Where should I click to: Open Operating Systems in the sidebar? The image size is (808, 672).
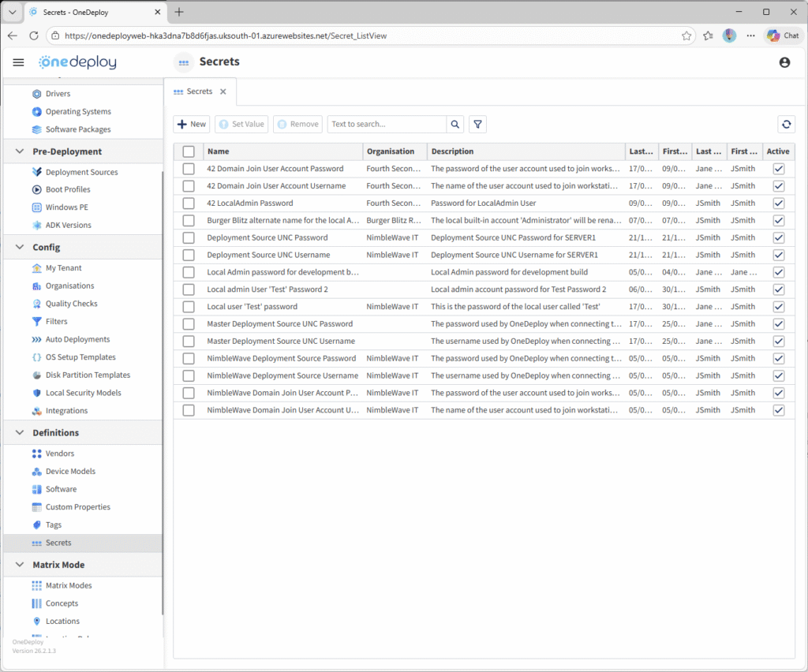pos(78,112)
